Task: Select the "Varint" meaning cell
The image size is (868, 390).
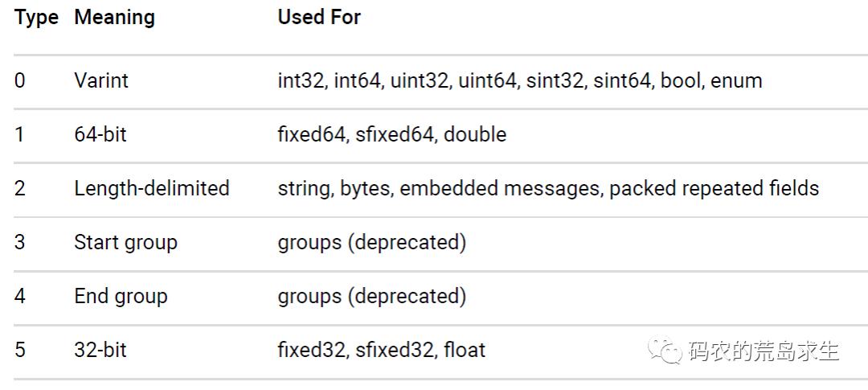Action: (x=101, y=80)
